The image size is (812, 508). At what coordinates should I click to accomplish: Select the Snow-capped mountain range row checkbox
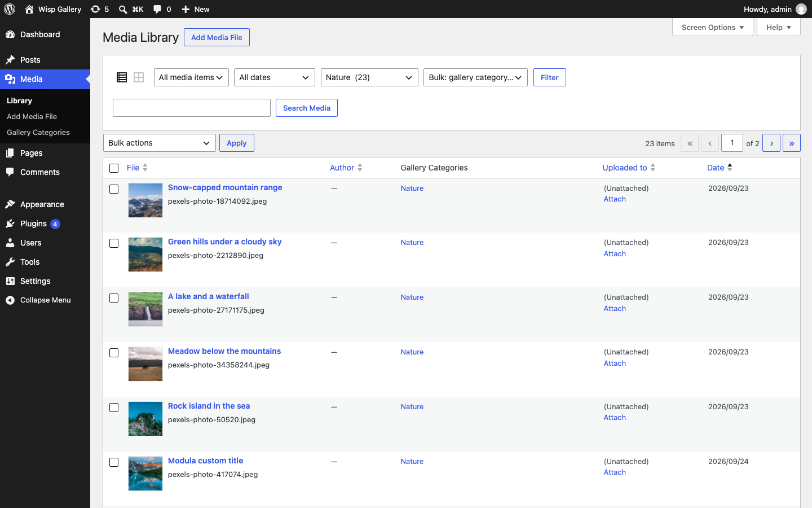point(114,189)
